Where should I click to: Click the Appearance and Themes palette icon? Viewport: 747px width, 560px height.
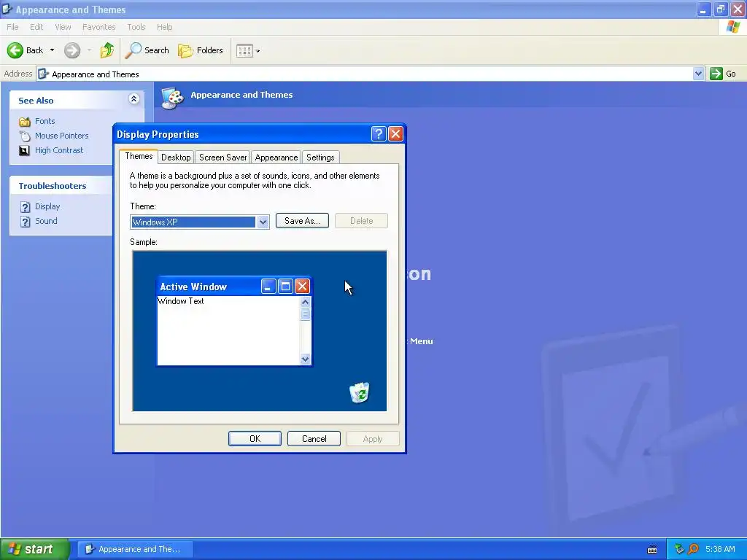[x=172, y=98]
